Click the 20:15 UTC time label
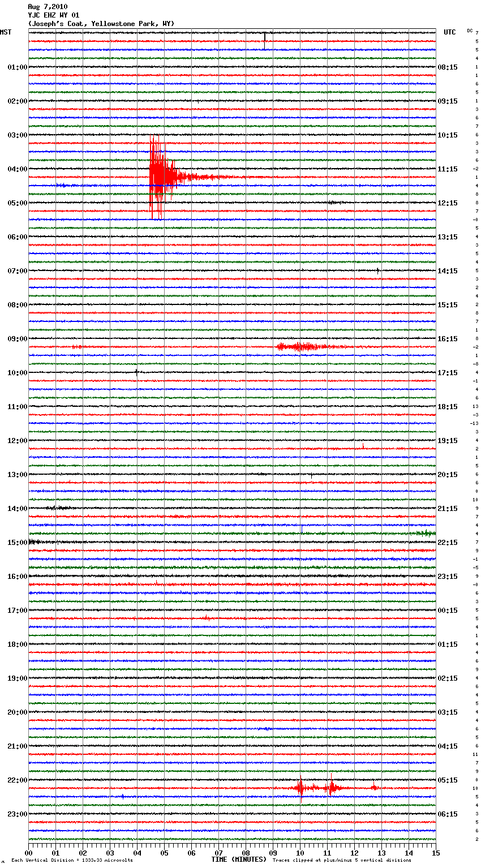Image resolution: width=481 pixels, height=868 pixels. click(448, 475)
